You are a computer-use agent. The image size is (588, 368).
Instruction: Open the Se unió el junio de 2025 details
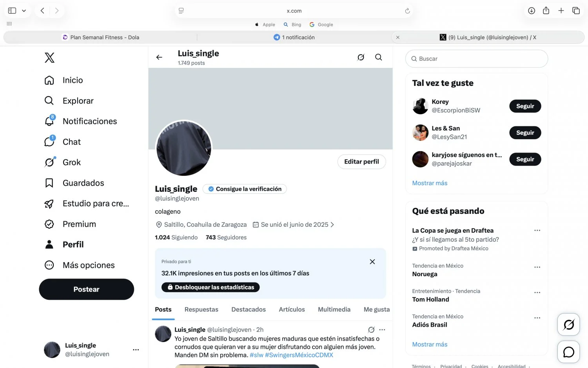click(294, 225)
